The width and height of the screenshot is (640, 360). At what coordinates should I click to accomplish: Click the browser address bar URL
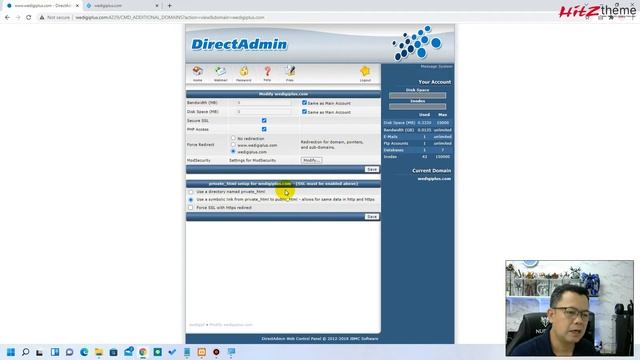click(170, 18)
